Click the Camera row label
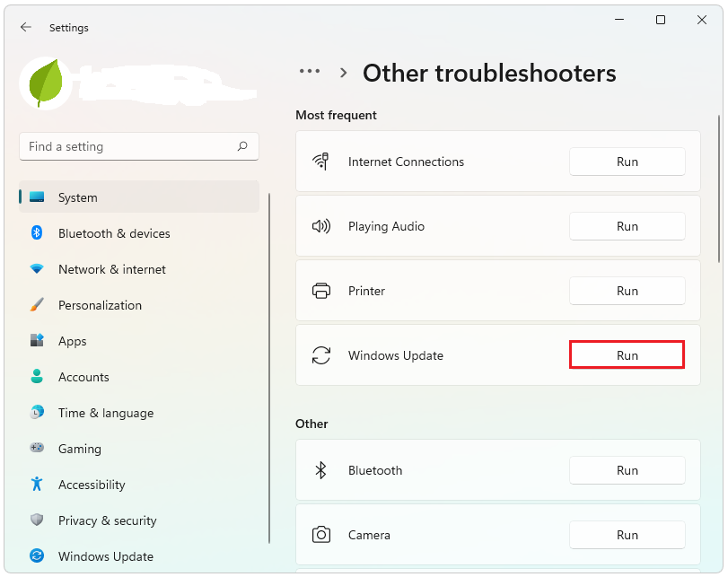 [x=369, y=535]
